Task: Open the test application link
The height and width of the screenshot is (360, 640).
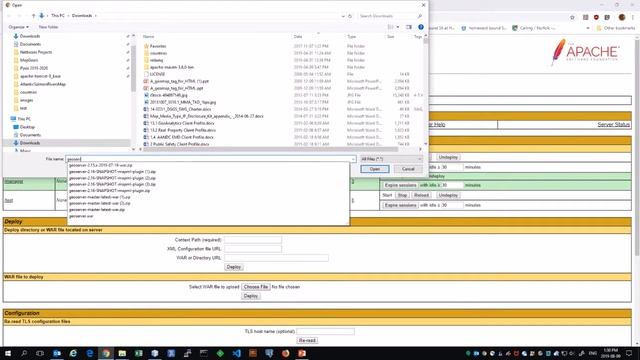Action: pyautogui.click(x=9, y=200)
